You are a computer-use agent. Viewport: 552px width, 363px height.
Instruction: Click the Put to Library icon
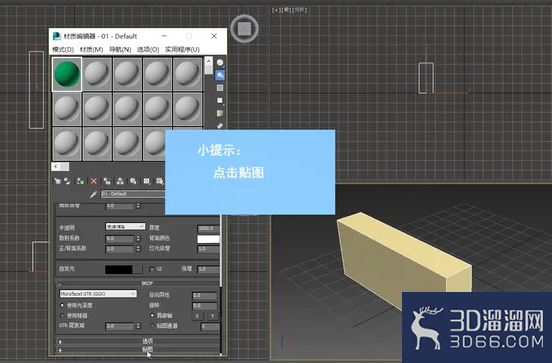pyautogui.click(x=133, y=181)
